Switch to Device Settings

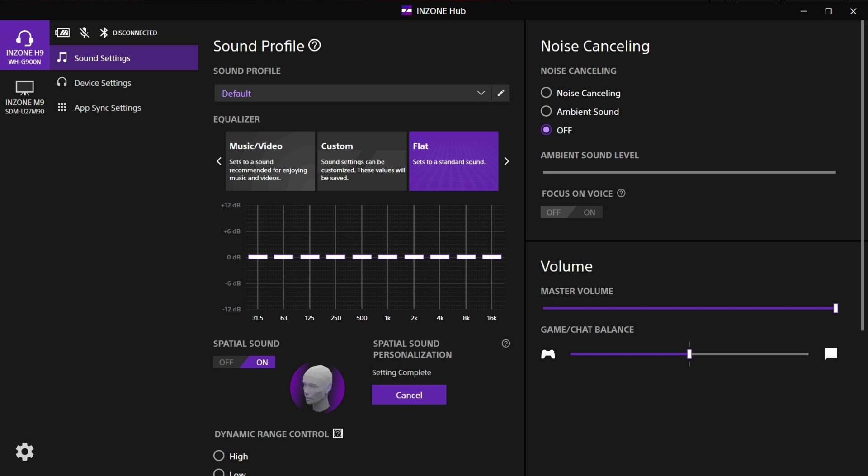point(103,83)
